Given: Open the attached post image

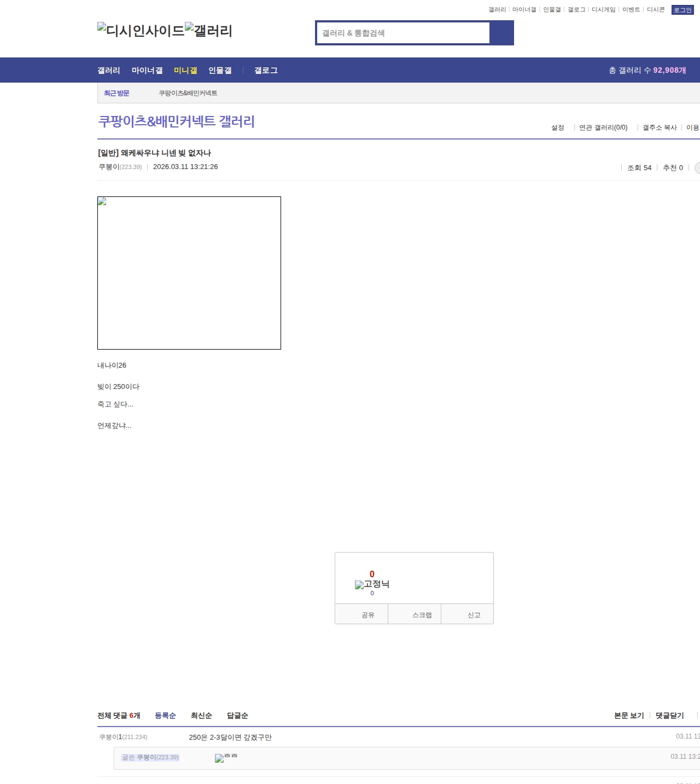Looking at the screenshot, I should point(189,272).
